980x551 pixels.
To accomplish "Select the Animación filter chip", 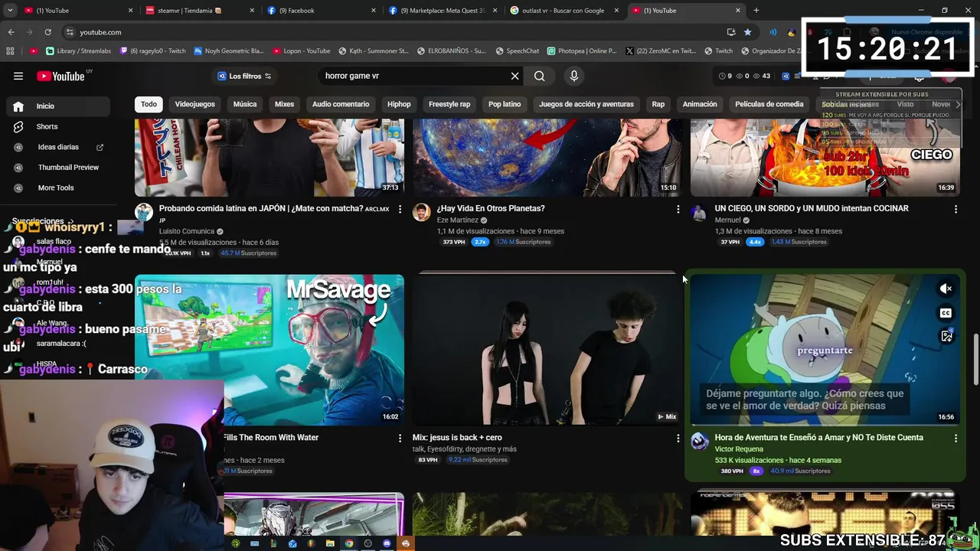I will coord(700,104).
